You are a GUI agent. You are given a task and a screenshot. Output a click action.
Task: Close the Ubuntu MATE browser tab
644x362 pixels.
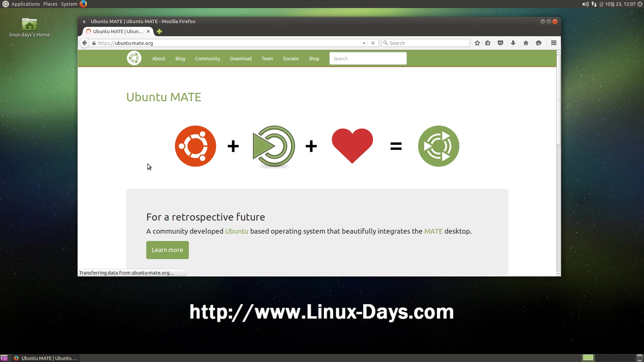[148, 32]
